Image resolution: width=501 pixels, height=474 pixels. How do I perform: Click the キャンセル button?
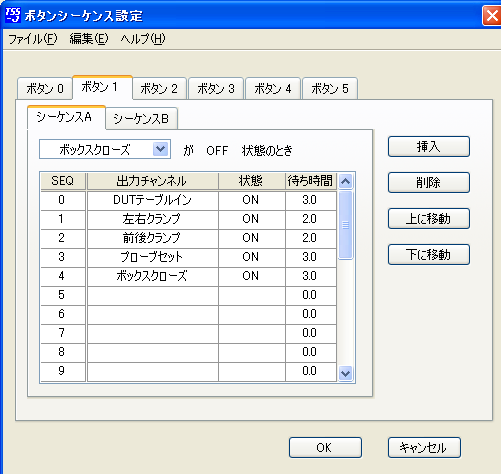click(424, 447)
